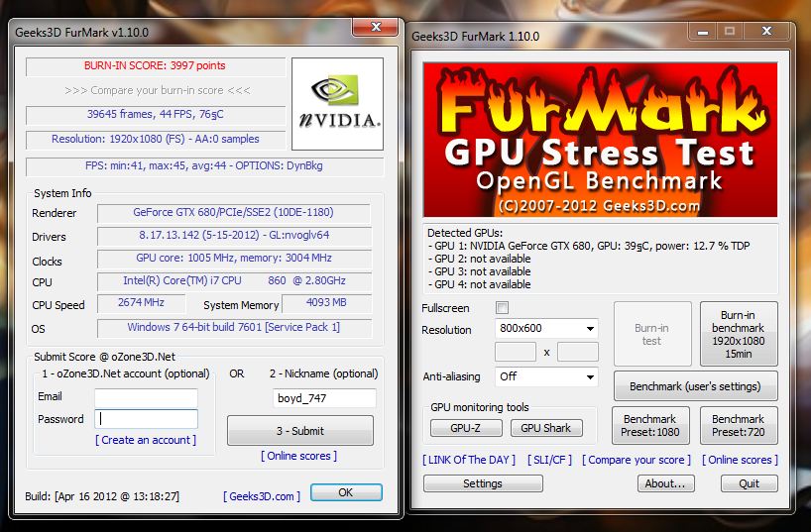Screen dimensions: 811x532
Task: Click the CPU Speed 2674 MHz value
Action: click(141, 303)
